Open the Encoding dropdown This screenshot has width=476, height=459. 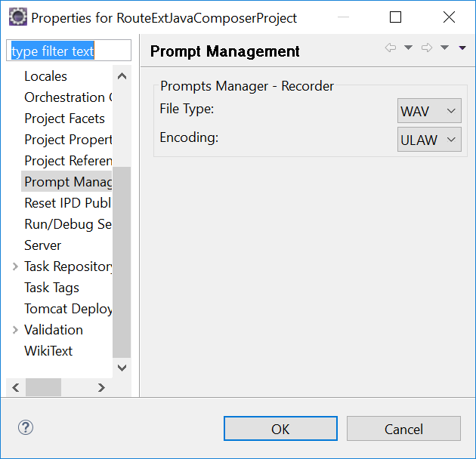point(429,139)
